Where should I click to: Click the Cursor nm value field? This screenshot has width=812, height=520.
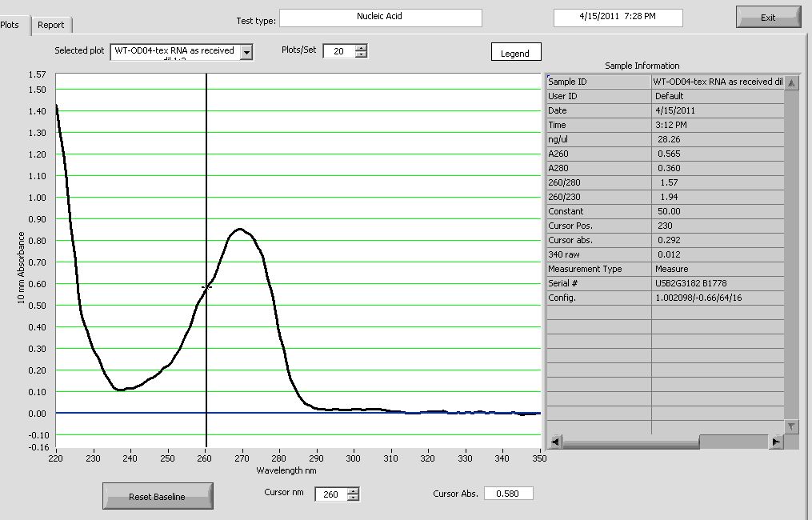pos(330,494)
